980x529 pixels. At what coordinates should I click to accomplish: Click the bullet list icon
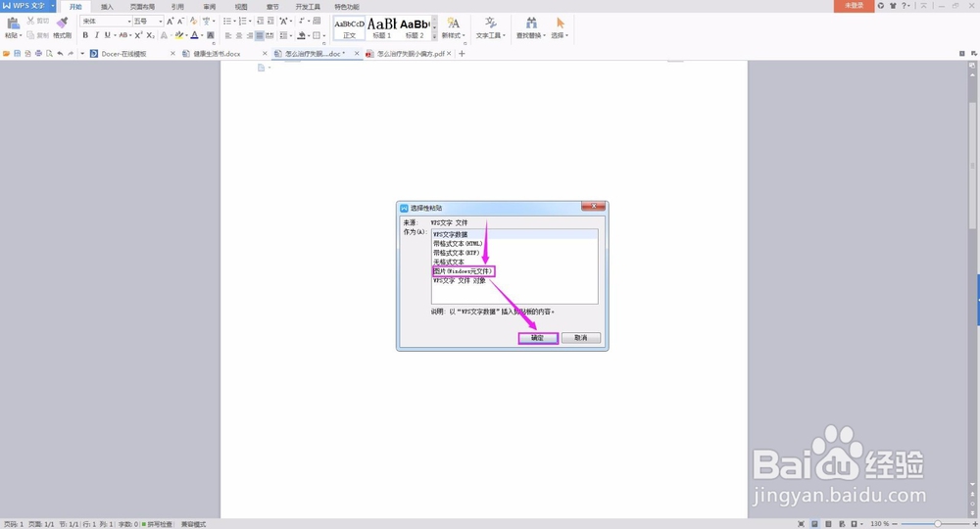227,22
